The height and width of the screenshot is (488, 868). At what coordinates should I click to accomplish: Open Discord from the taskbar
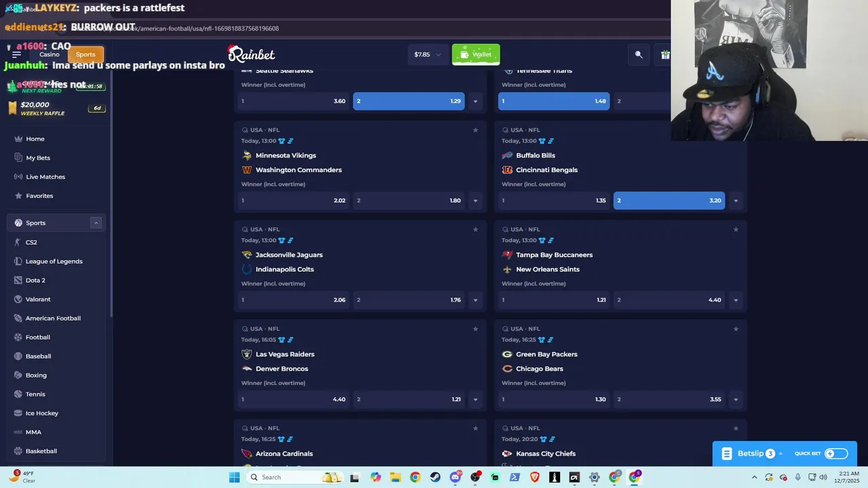456,477
